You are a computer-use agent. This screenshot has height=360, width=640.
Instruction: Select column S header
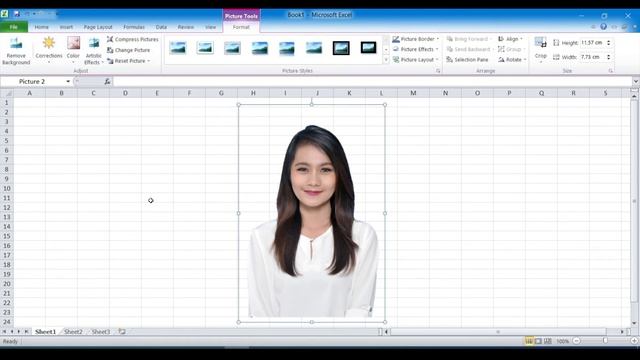(605, 93)
